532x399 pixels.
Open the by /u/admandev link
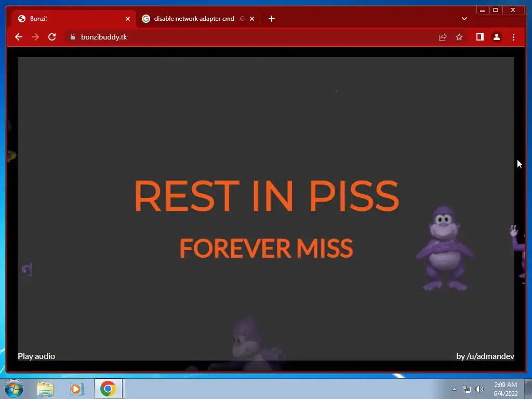[x=485, y=356]
